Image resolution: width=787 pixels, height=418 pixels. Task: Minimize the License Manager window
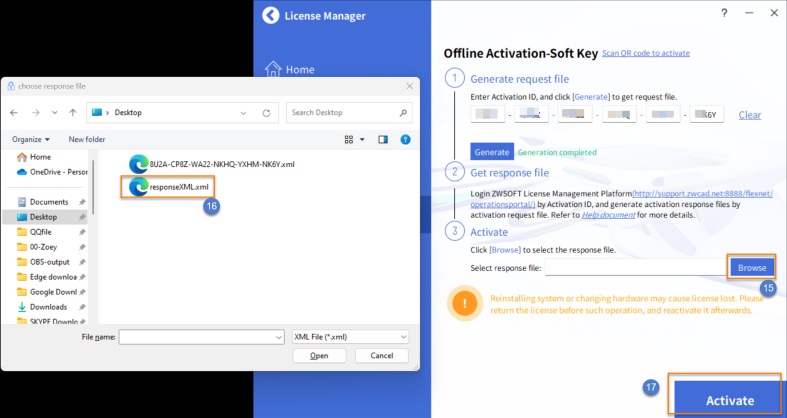point(749,13)
